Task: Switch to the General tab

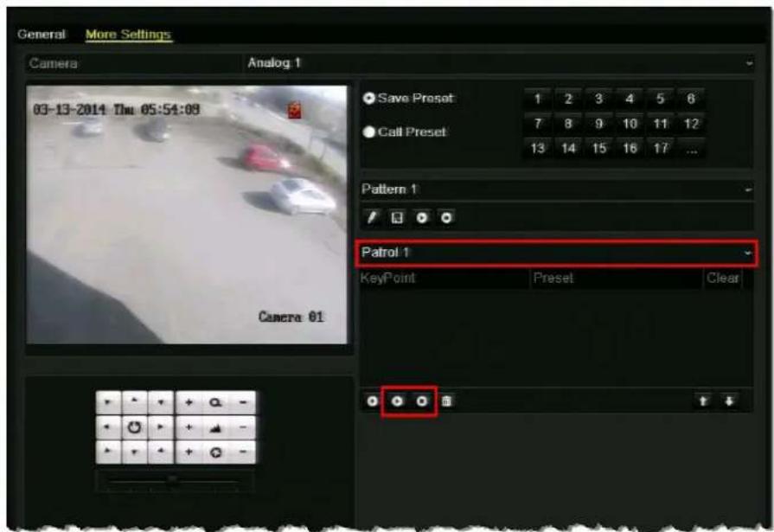Action: 42,34
